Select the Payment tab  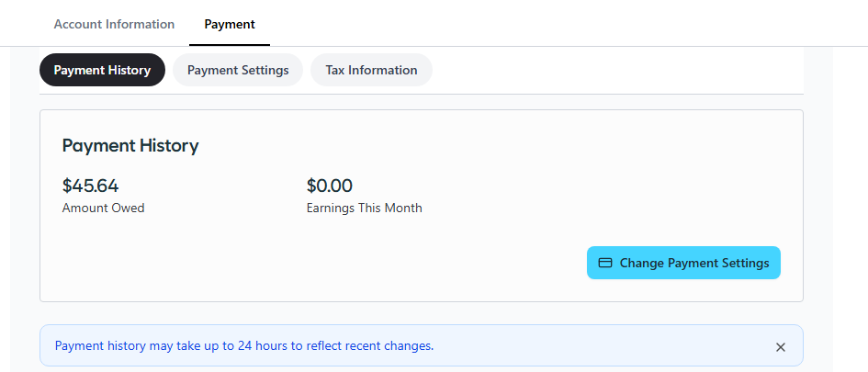[x=230, y=24]
